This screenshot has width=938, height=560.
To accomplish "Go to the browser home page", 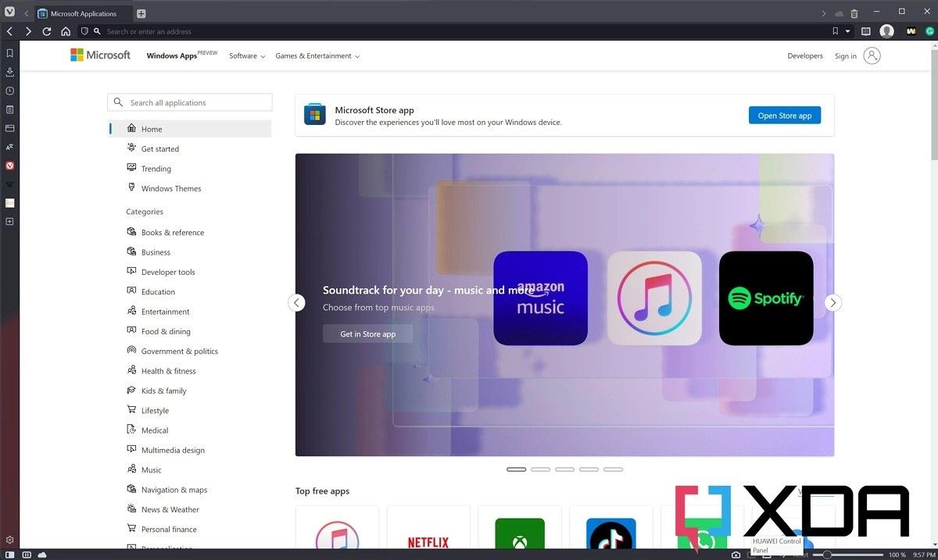I will coord(66,31).
